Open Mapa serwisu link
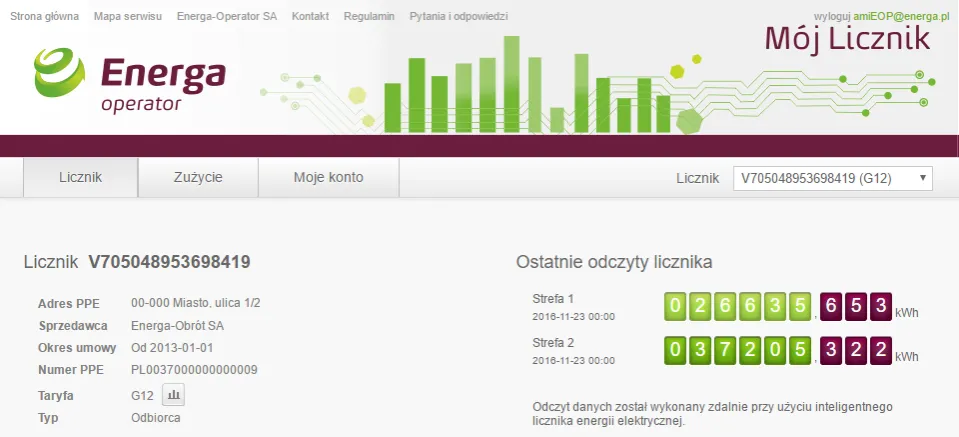959x437 pixels. [x=127, y=18]
